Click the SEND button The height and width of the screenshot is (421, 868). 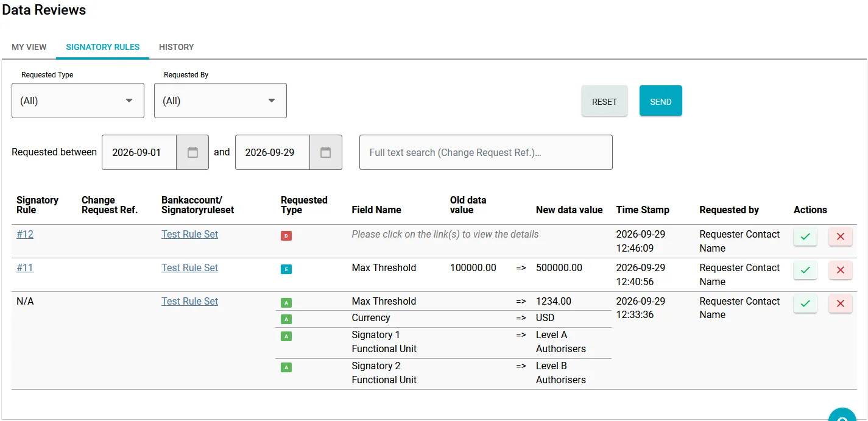pyautogui.click(x=661, y=101)
